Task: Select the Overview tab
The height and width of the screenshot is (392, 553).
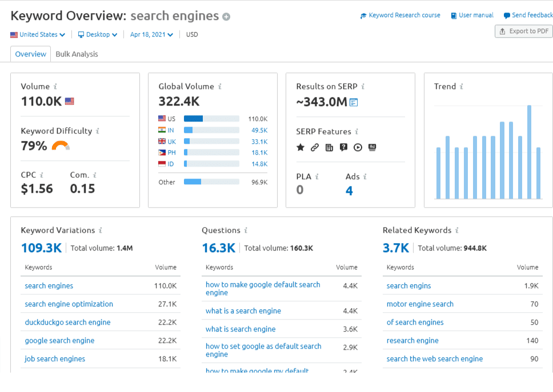Action: click(31, 54)
